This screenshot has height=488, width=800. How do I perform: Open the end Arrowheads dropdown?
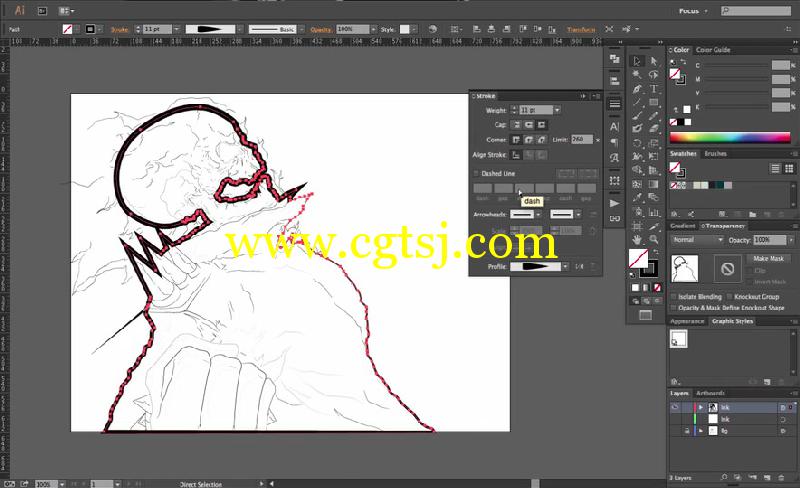(x=578, y=214)
